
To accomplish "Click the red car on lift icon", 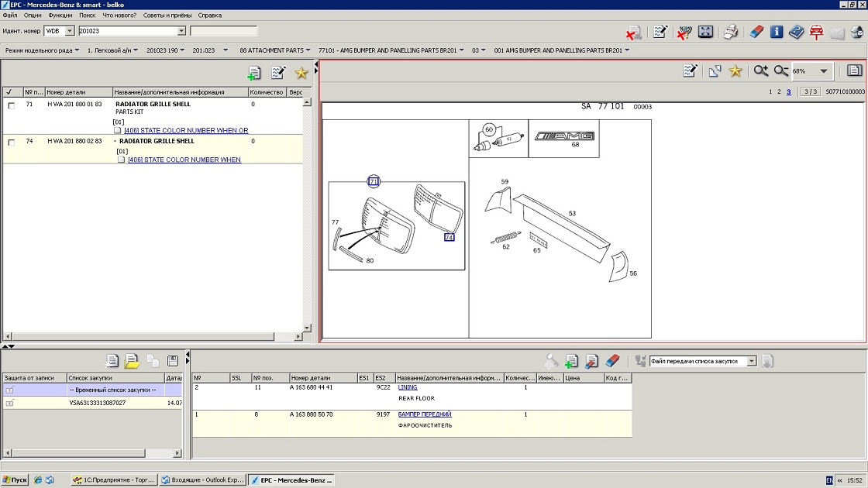I will [x=817, y=32].
